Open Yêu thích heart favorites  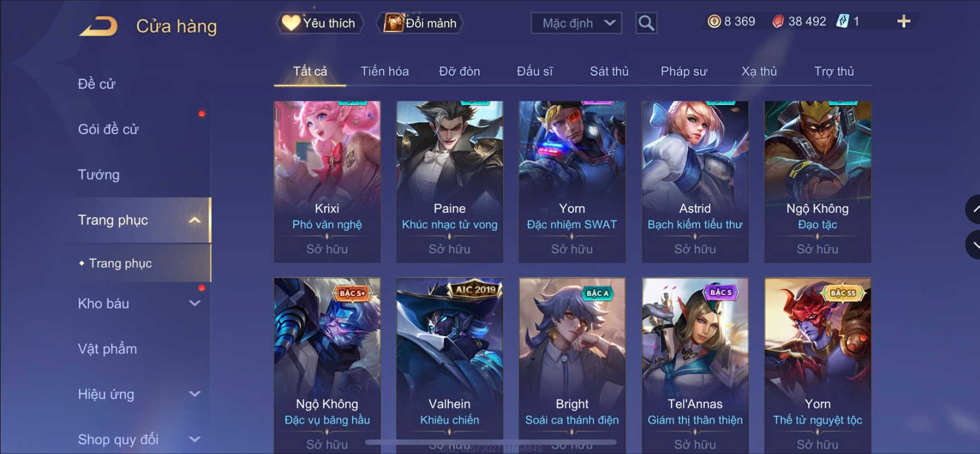click(319, 23)
